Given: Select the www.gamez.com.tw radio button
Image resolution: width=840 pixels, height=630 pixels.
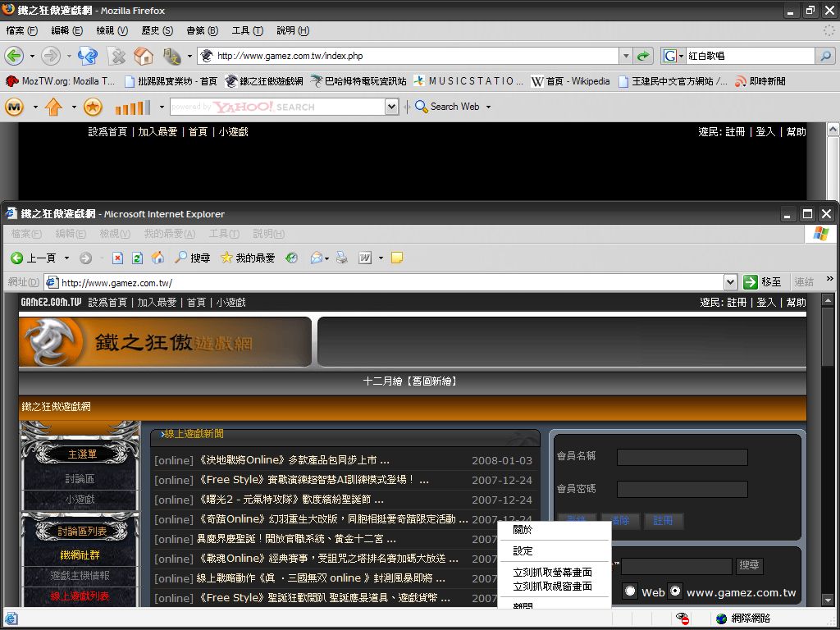Looking at the screenshot, I should click(675, 591).
